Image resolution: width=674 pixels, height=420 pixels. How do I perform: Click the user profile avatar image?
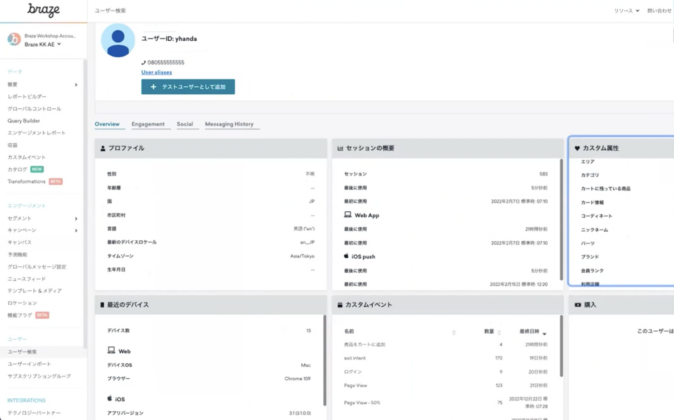click(118, 41)
